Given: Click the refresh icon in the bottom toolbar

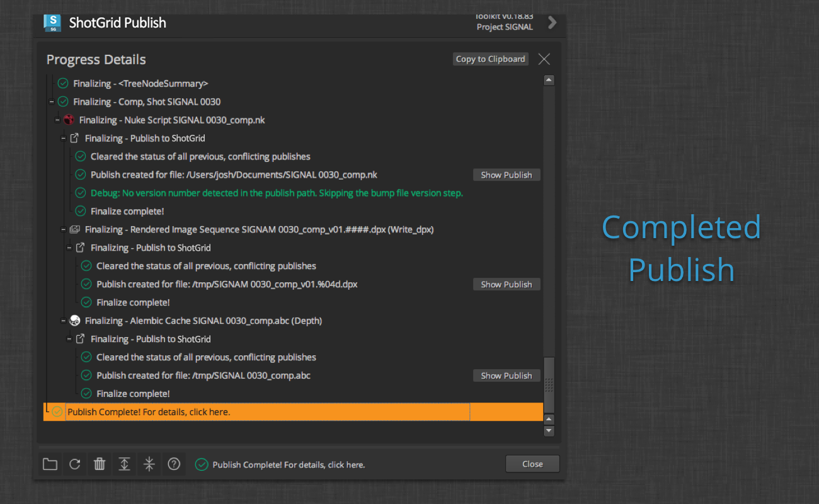Looking at the screenshot, I should (x=74, y=464).
